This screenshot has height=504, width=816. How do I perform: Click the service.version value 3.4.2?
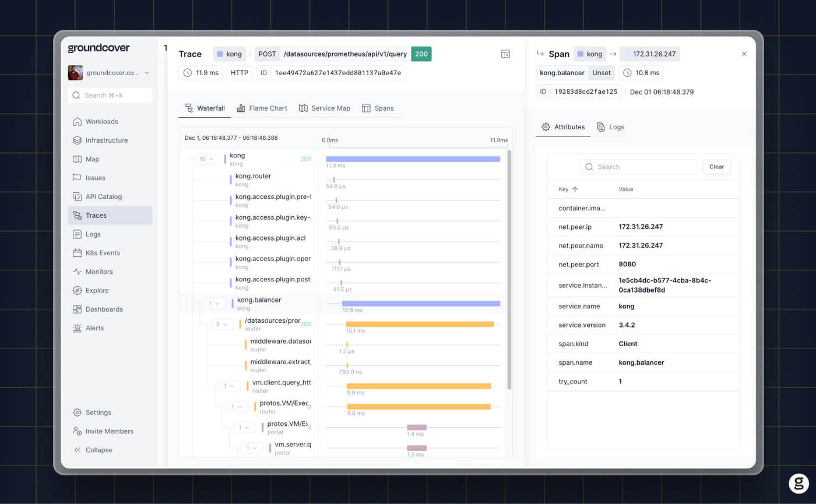click(x=627, y=325)
